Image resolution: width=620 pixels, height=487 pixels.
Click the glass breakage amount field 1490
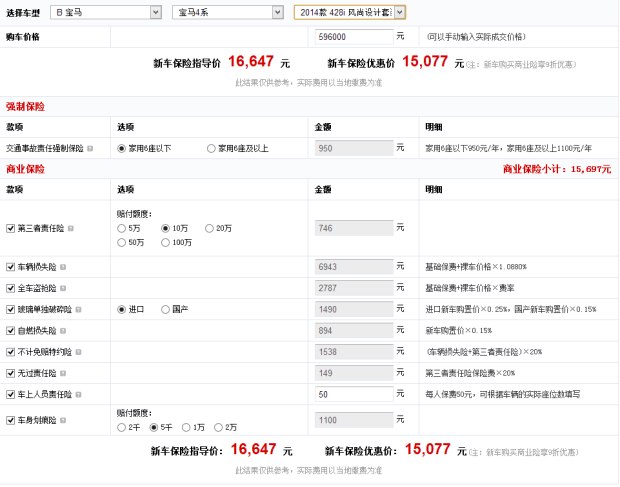354,310
